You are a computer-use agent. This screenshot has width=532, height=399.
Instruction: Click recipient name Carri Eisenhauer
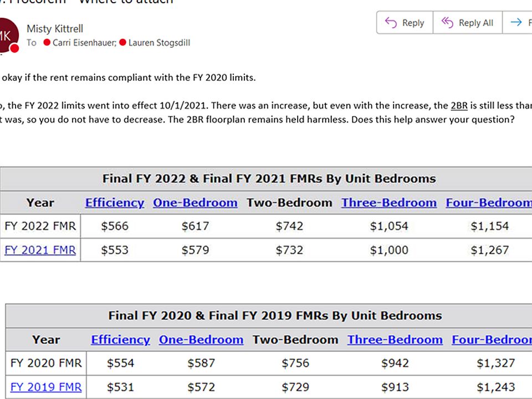pos(84,43)
